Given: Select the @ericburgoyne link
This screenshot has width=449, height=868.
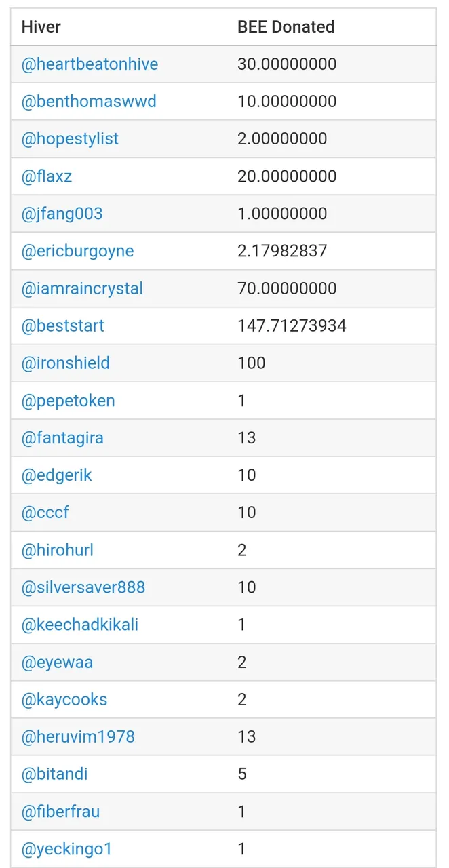Looking at the screenshot, I should (x=78, y=251).
